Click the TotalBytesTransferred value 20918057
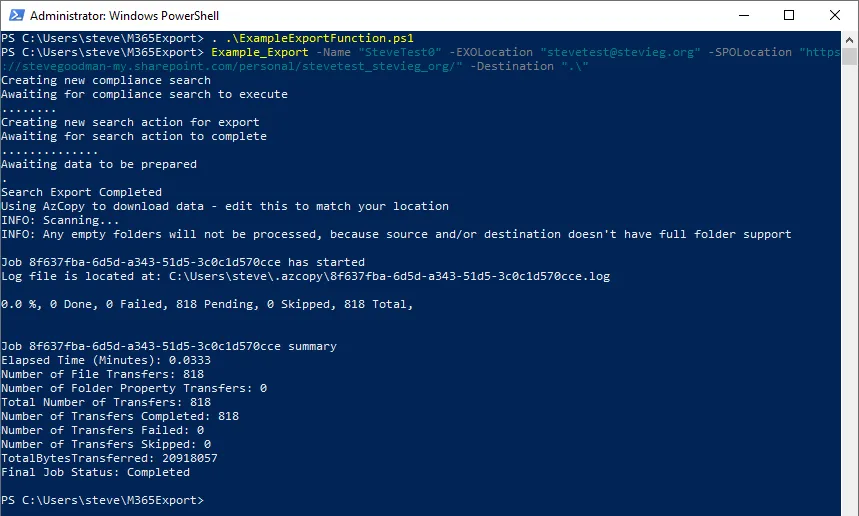859x516 pixels. (190, 458)
